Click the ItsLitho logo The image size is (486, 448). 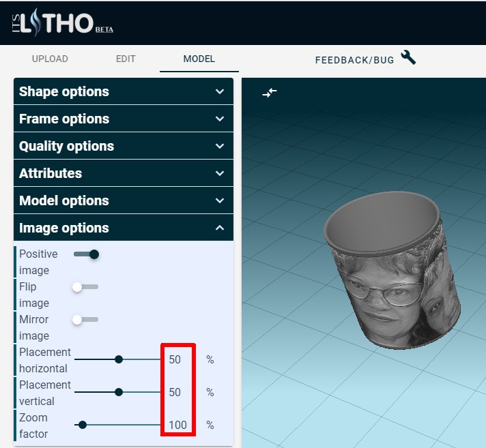[x=63, y=23]
